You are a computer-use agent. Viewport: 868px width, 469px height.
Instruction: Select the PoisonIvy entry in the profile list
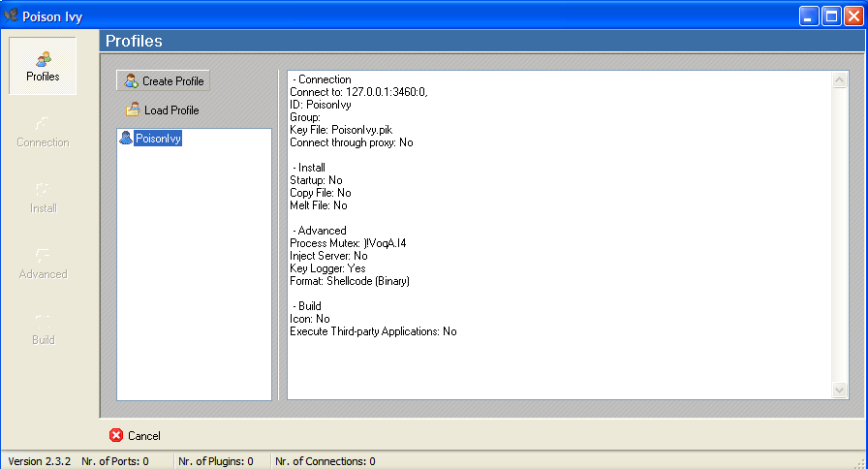click(x=157, y=139)
